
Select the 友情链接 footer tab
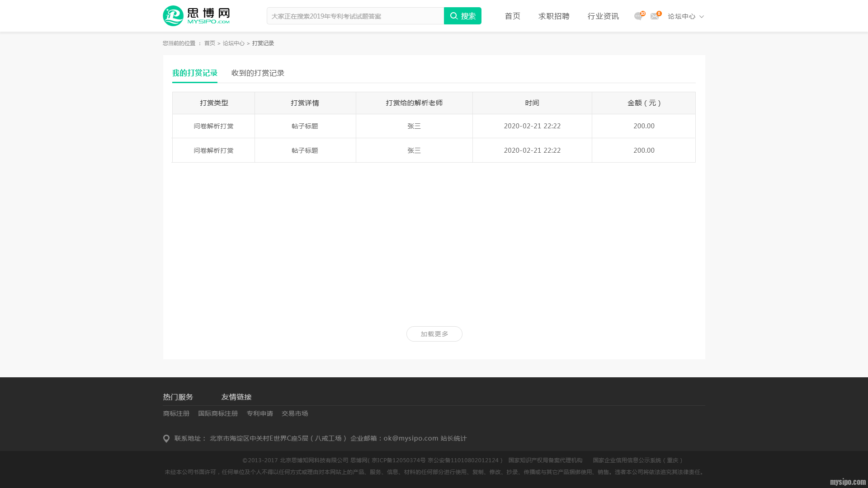[x=236, y=397]
